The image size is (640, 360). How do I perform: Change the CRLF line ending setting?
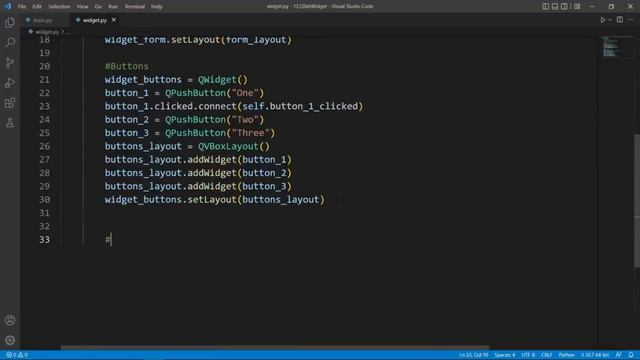547,355
